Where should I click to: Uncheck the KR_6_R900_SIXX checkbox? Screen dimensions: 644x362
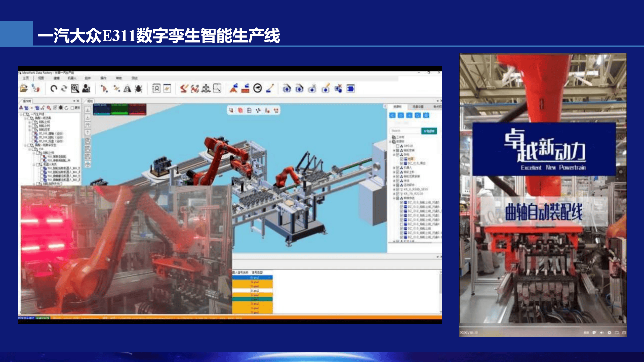[x=397, y=189]
